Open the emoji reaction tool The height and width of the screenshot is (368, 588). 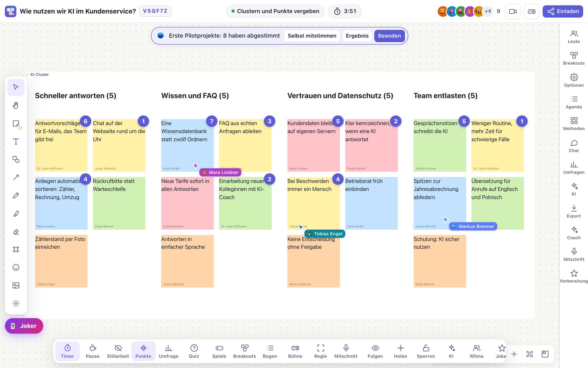(x=16, y=268)
